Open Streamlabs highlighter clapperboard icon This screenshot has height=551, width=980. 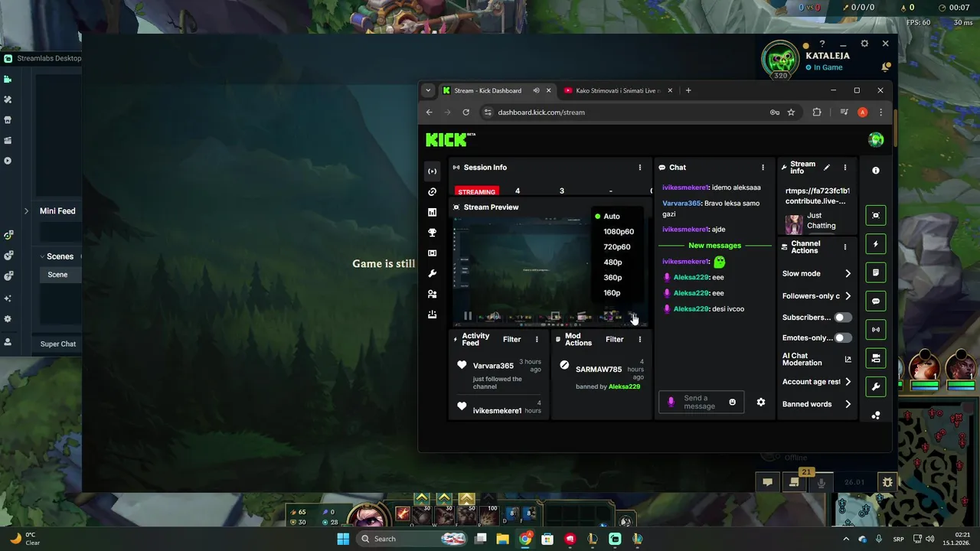point(8,141)
